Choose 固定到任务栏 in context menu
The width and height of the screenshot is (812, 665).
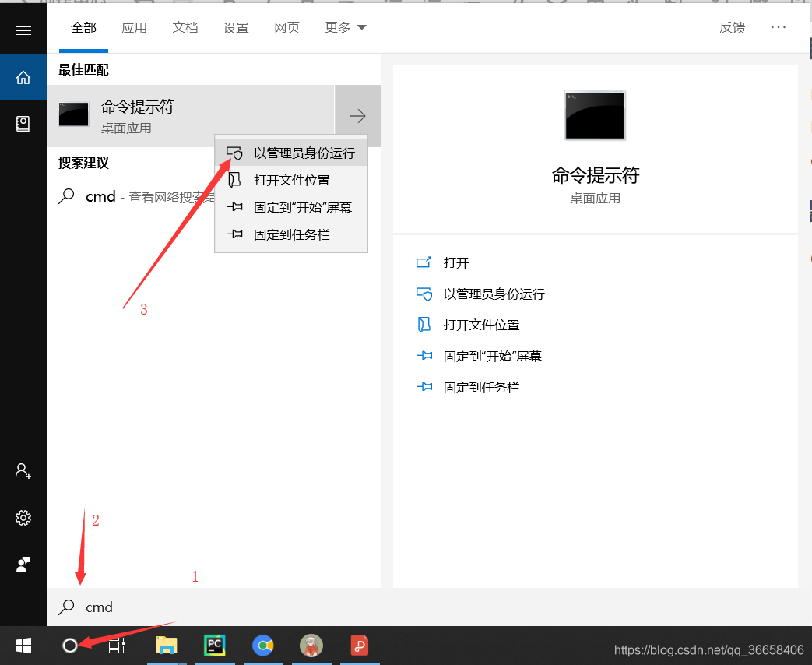click(x=291, y=235)
